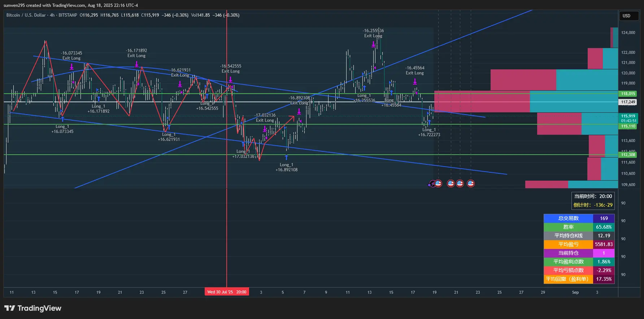Click the Exit Long -16.171892 trade label
The image size is (644, 319).
pyautogui.click(x=136, y=53)
